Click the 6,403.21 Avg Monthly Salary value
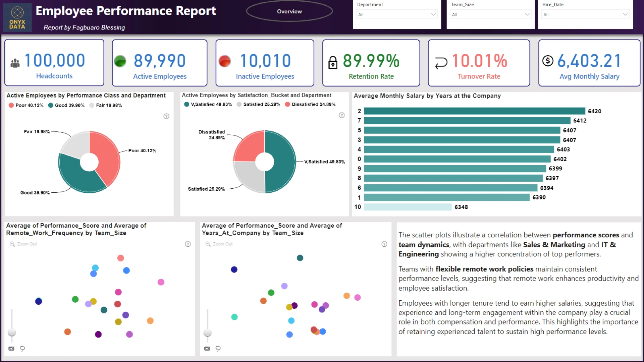Viewport: 644px width, 362px height. pos(589,61)
